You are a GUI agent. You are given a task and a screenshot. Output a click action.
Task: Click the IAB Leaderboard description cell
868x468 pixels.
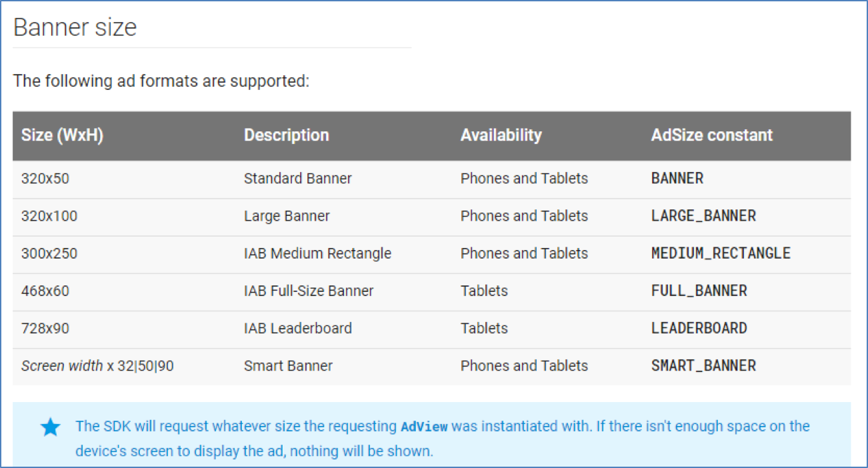[297, 328]
